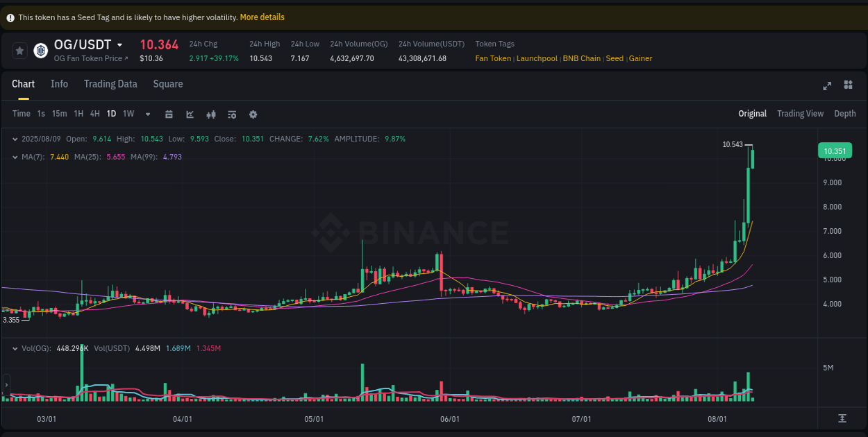This screenshot has width=868, height=437.
Task: Open the Depth chart view
Action: tap(844, 113)
